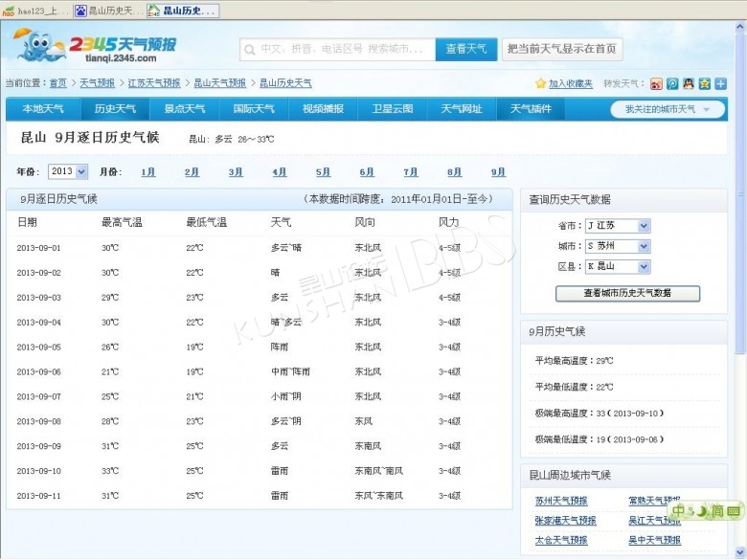
Task: Share weather to Sina Weibo
Action: coord(656,84)
